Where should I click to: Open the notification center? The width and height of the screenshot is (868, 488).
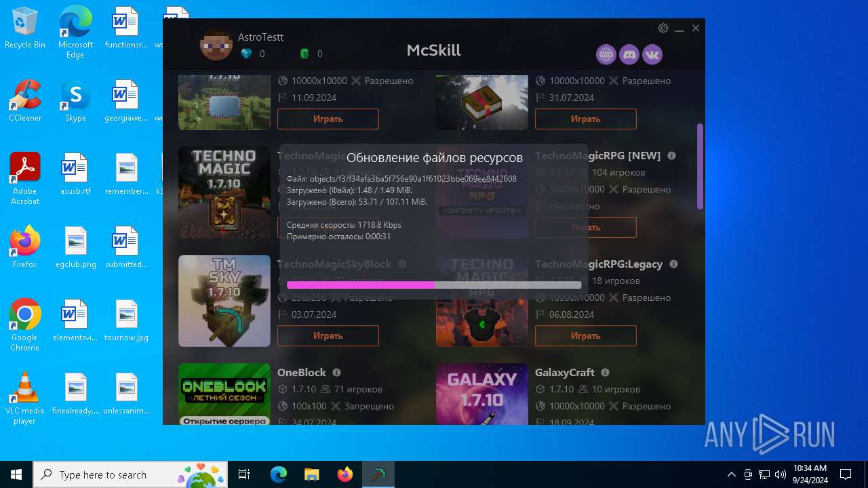point(846,474)
